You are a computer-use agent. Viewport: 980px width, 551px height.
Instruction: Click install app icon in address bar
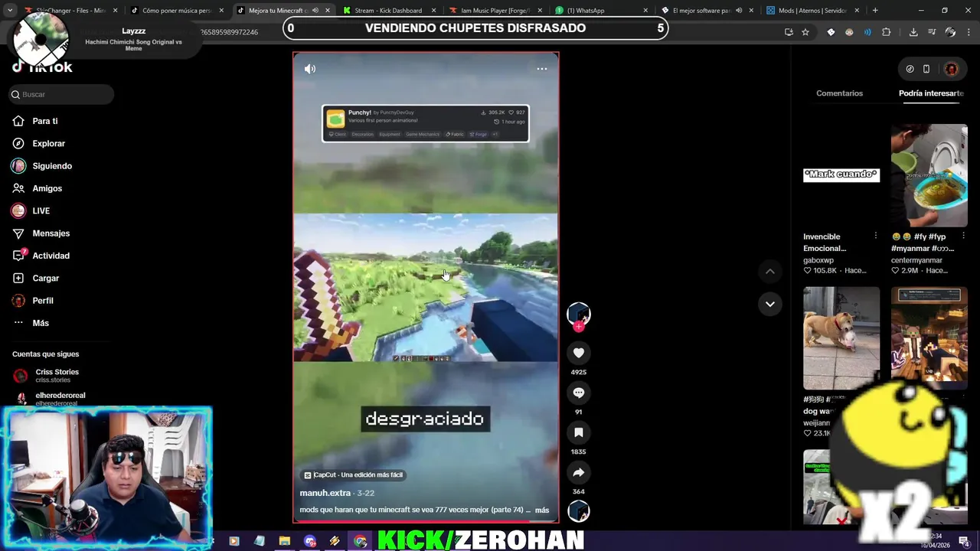click(789, 32)
